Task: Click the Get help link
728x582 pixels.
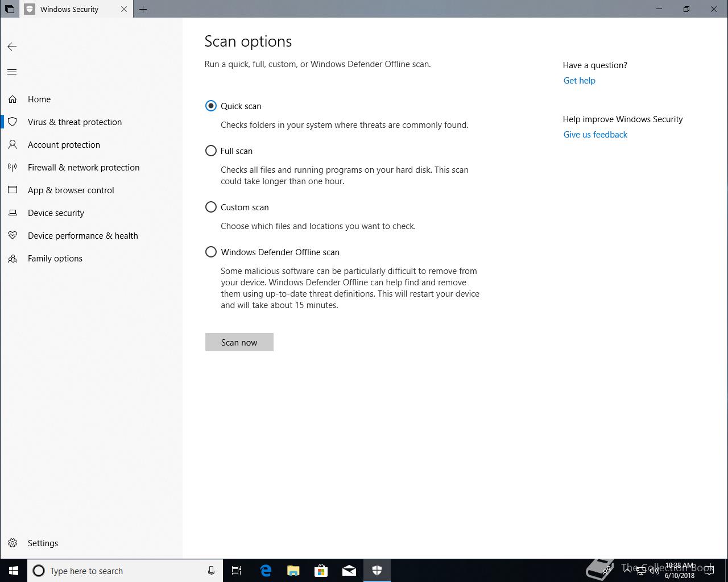Action: [579, 80]
